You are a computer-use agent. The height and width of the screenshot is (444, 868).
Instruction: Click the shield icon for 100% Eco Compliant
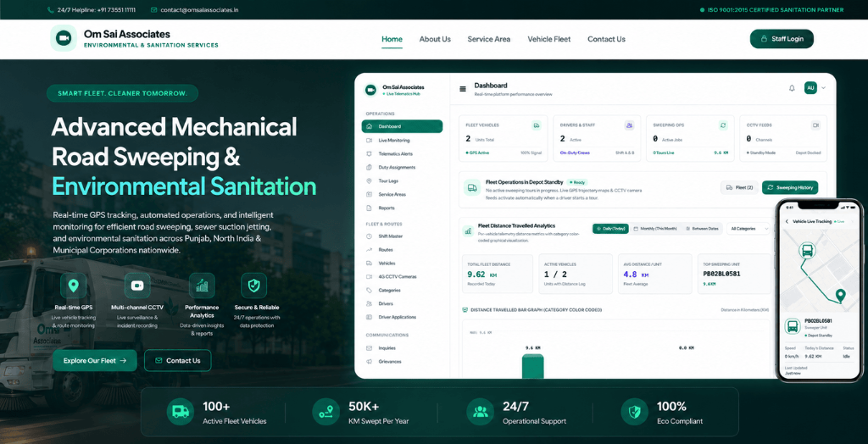click(x=634, y=412)
